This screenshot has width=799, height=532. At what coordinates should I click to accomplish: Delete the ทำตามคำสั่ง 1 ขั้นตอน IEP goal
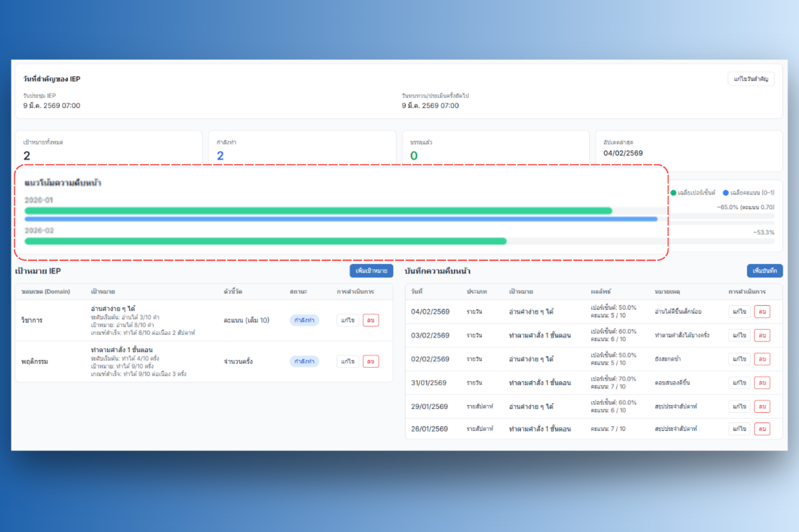(x=371, y=361)
